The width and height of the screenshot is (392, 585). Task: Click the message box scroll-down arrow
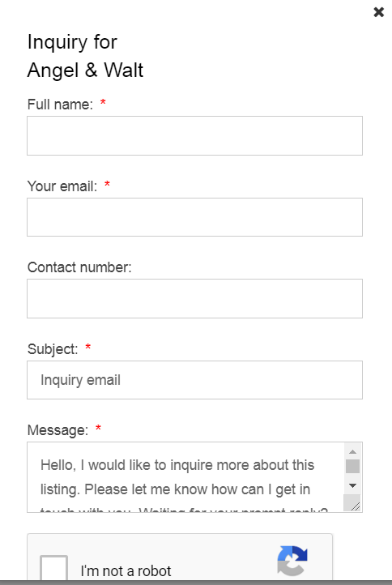352,485
